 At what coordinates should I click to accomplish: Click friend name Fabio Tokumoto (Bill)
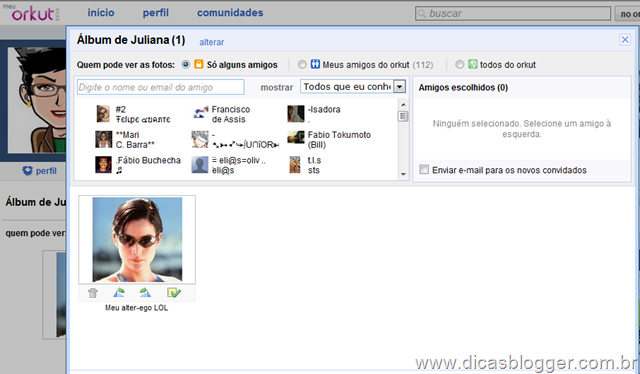tap(339, 140)
